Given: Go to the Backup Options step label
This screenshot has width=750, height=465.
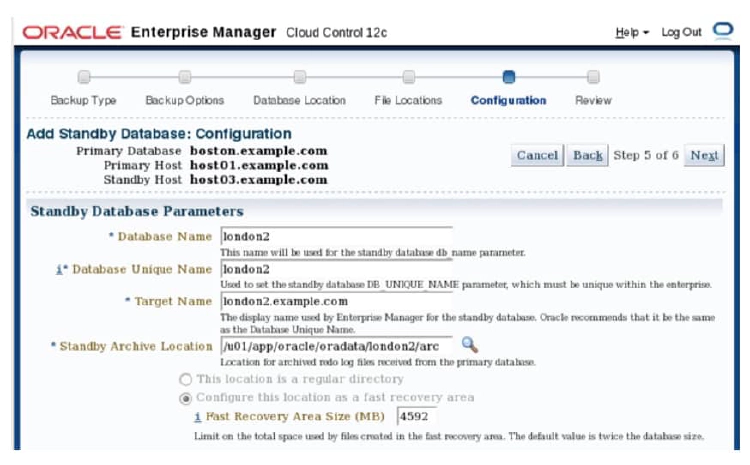Looking at the screenshot, I should 185,100.
